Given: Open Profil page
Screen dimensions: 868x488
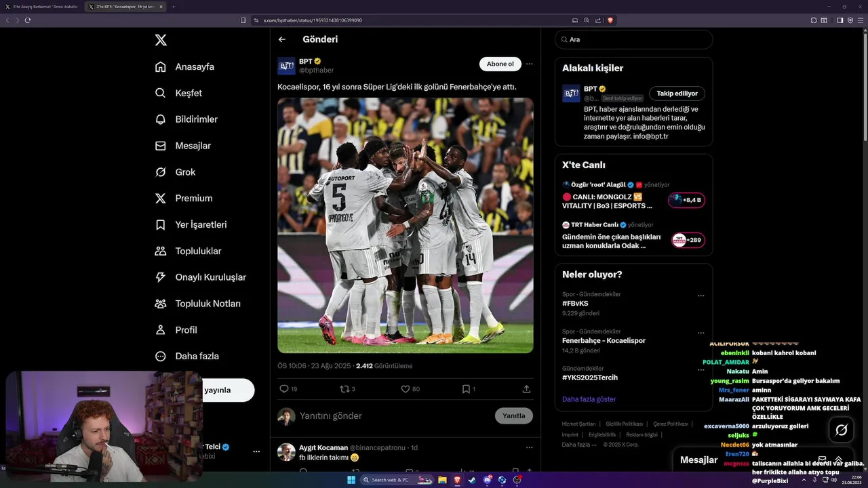Looking at the screenshot, I should point(176,330).
